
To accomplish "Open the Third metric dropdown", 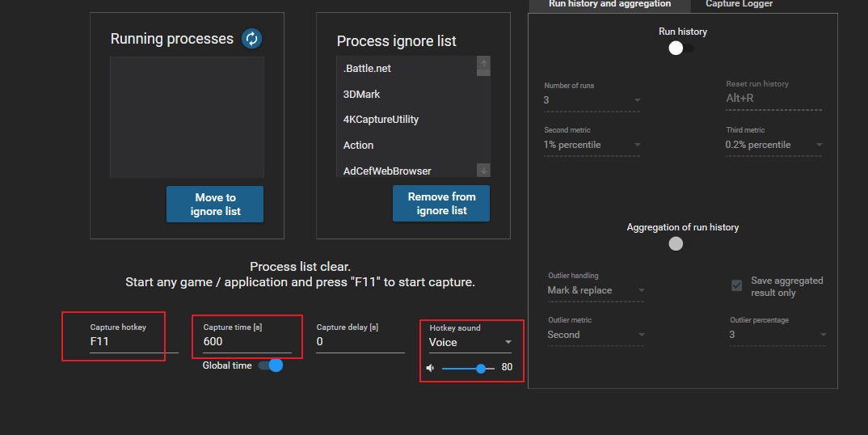I will 773,145.
